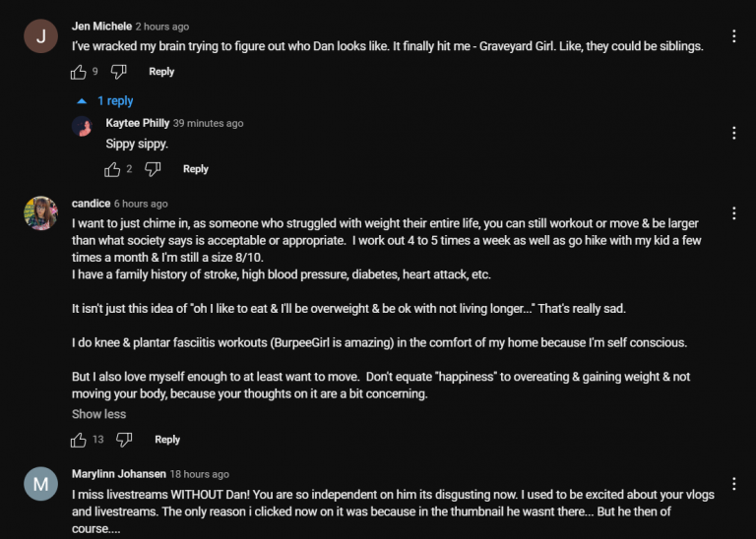Like Jen Michele's comment
Viewport: 756px width, 539px height.
click(x=78, y=72)
